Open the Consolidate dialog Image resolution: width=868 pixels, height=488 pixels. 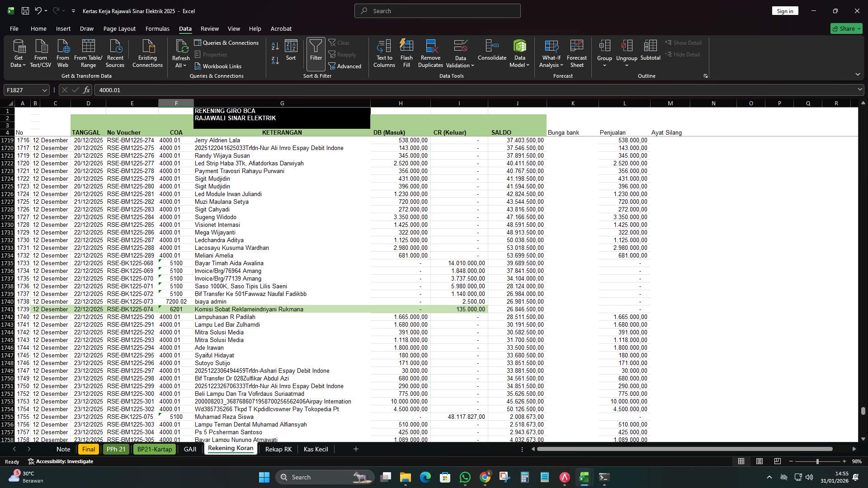[492, 52]
